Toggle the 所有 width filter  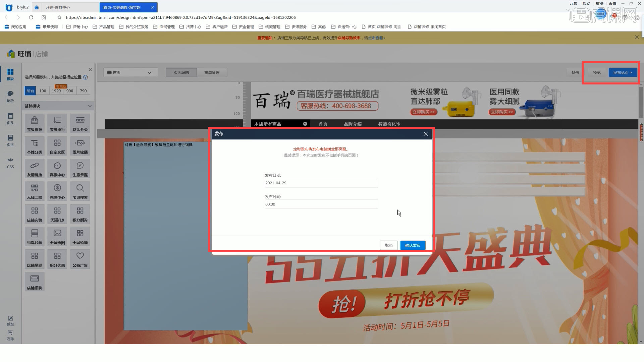[x=31, y=91]
